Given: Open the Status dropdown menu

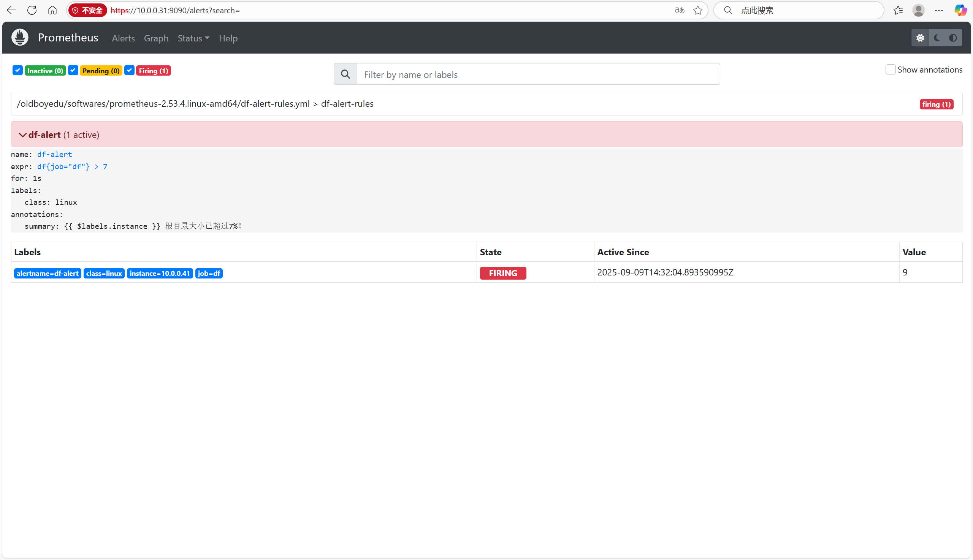Looking at the screenshot, I should click(193, 38).
